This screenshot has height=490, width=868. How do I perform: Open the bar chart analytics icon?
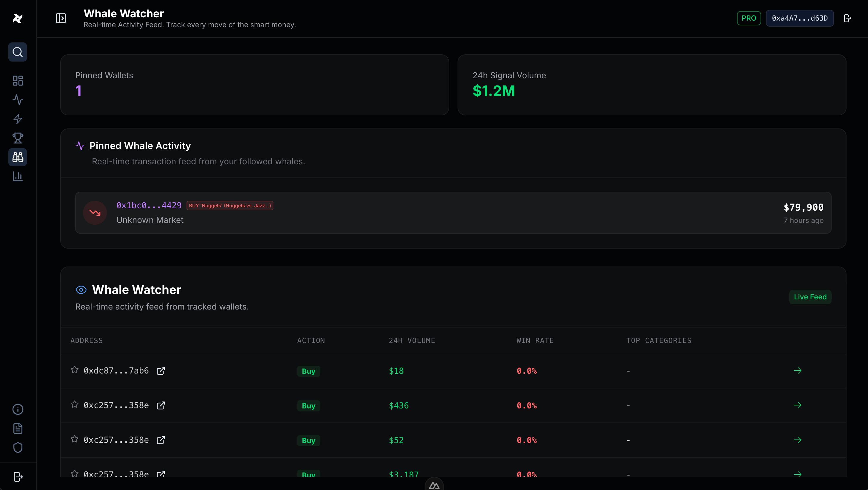click(x=18, y=176)
